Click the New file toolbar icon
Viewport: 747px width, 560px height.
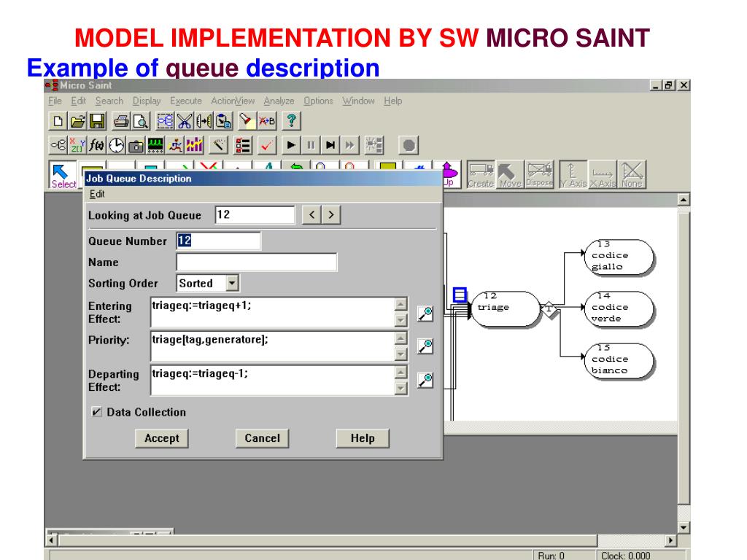coord(58,121)
